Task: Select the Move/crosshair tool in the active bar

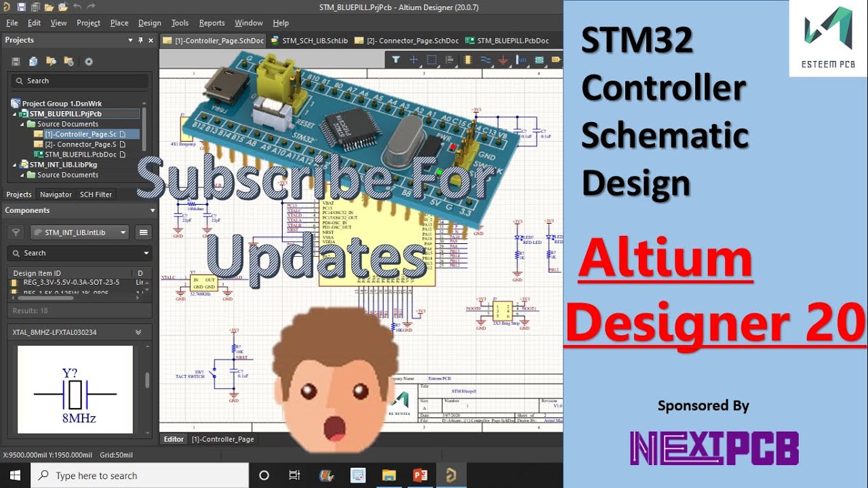Action: coord(414,60)
